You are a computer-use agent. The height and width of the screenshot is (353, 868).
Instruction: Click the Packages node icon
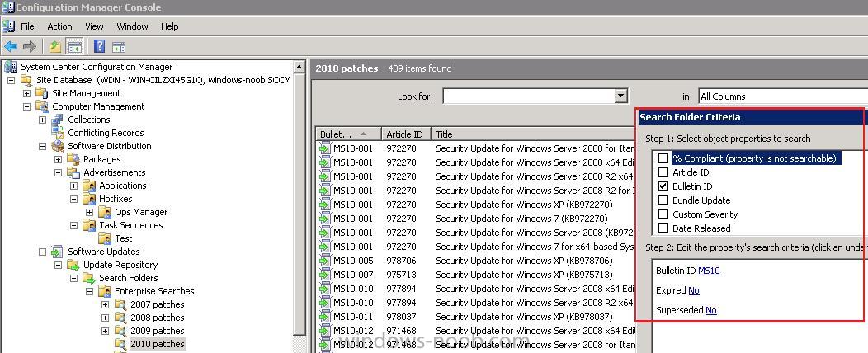pyautogui.click(x=73, y=159)
